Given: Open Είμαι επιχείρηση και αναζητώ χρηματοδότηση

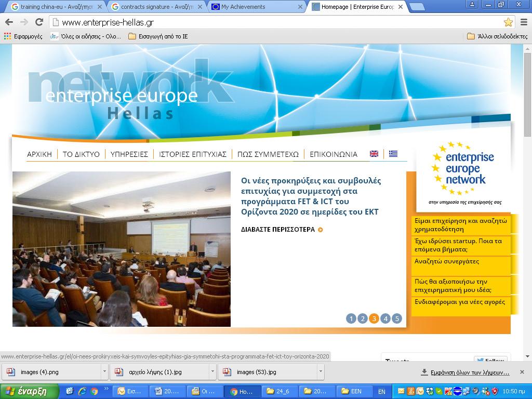Looking at the screenshot, I should (x=461, y=225).
